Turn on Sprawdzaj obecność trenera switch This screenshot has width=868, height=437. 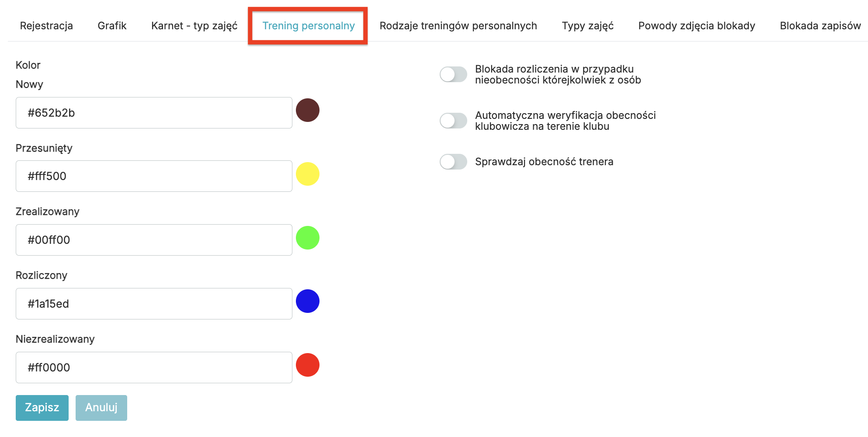pyautogui.click(x=453, y=162)
